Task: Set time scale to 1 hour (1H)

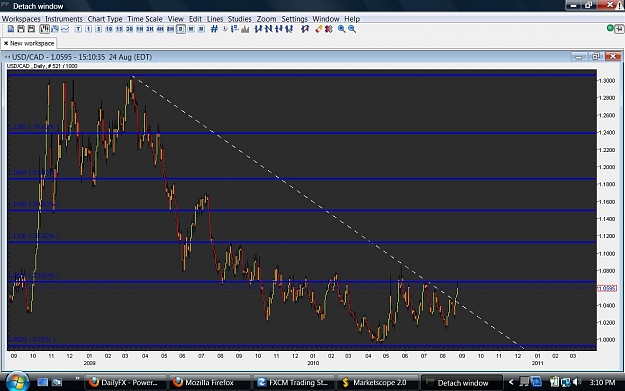Action: click(140, 29)
